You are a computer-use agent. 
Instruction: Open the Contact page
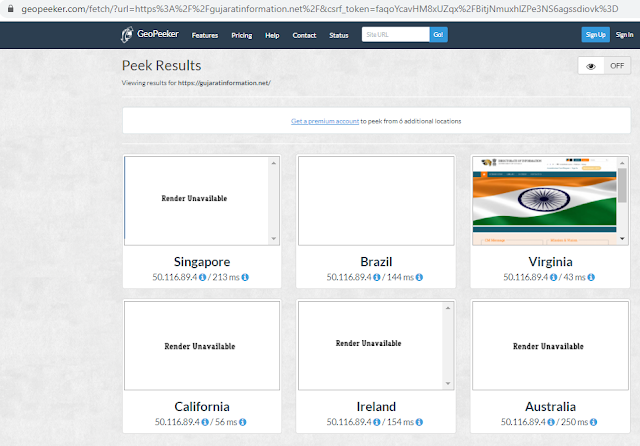click(x=304, y=36)
